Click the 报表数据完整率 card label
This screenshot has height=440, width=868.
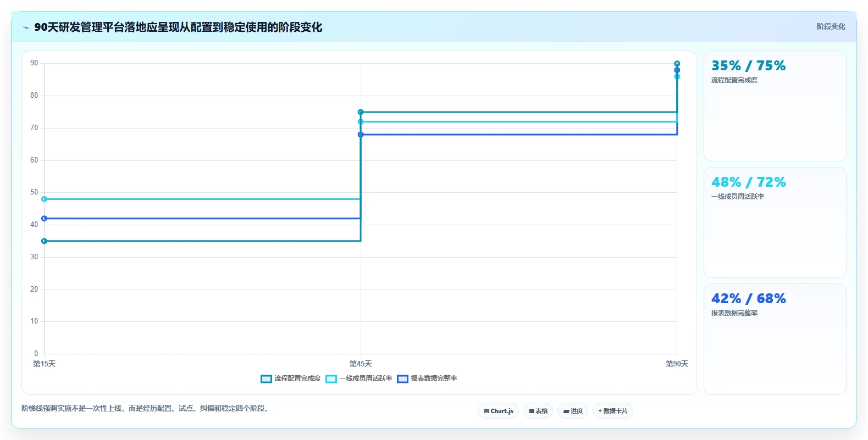point(734,313)
